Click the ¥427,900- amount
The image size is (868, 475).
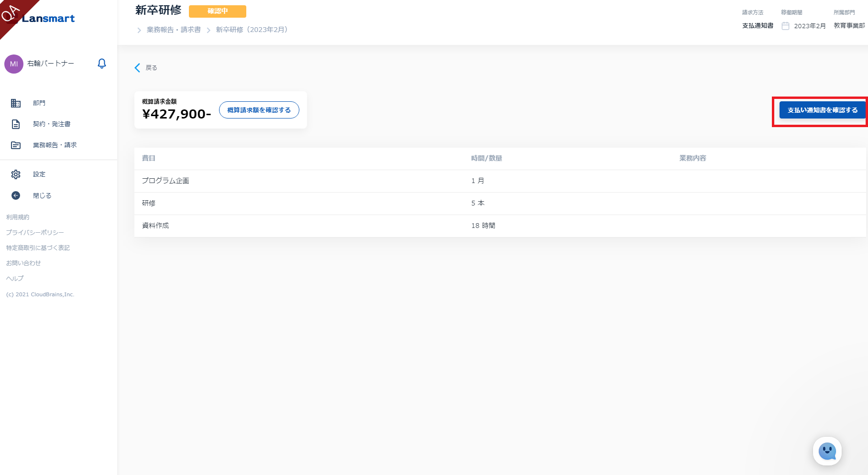[x=176, y=114]
